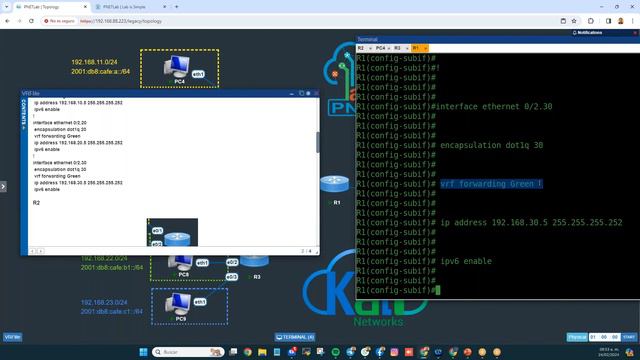The image size is (640, 360).
Task: Bookmark this page with the star icon
Action: [574, 21]
